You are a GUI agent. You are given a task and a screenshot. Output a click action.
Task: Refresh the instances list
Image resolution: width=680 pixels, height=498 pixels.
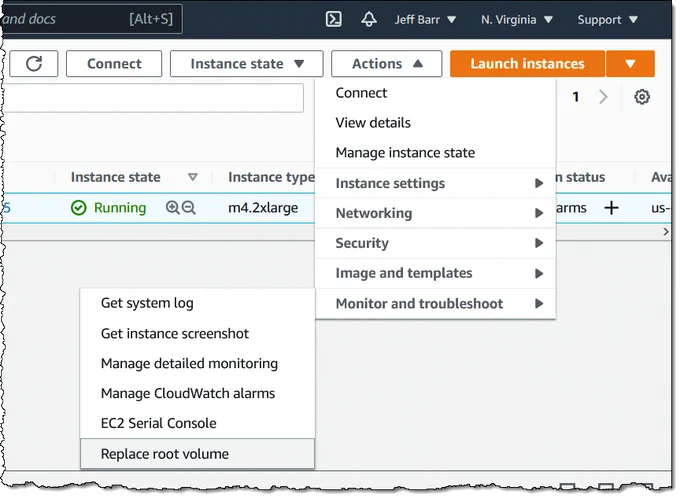click(34, 64)
